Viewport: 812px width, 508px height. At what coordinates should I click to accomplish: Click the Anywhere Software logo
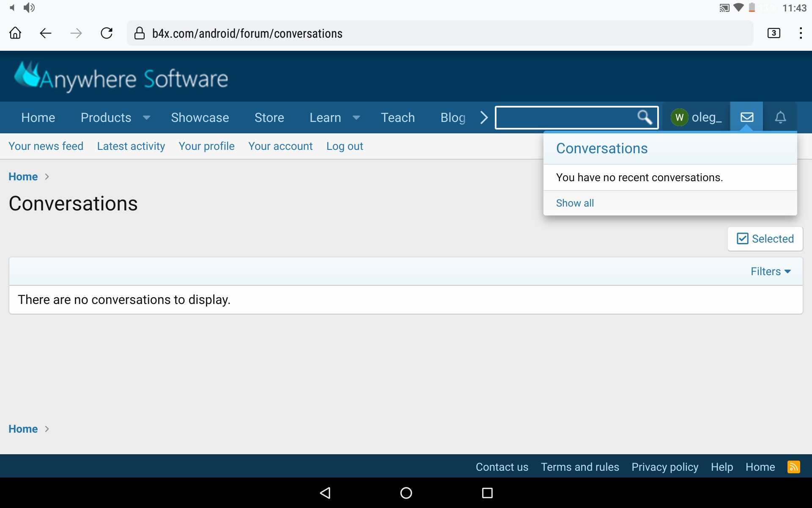point(121,77)
